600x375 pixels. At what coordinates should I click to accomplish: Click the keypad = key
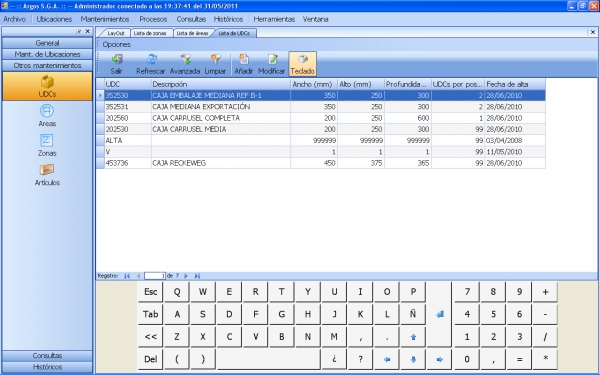[x=519, y=359]
